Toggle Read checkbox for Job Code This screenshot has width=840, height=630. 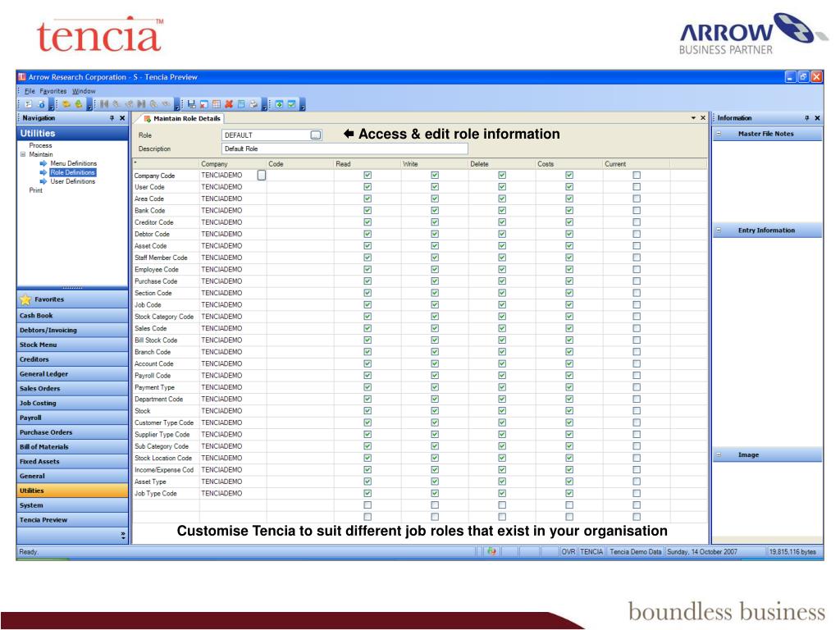pos(367,305)
